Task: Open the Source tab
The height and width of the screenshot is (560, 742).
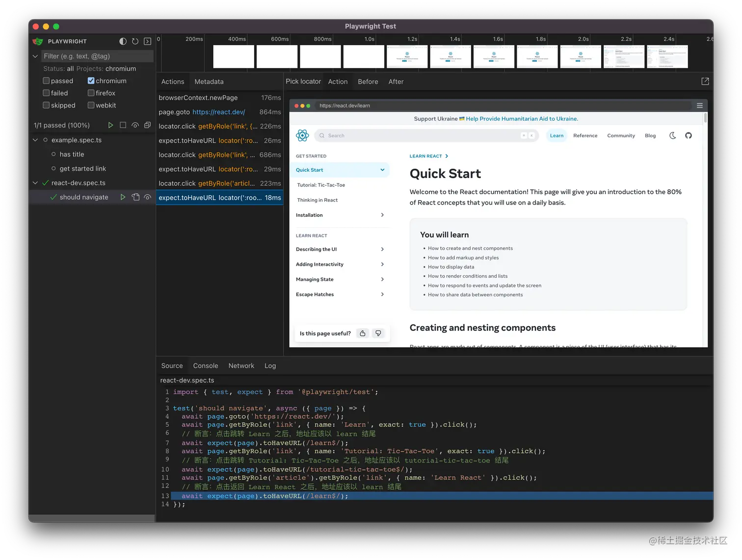Action: click(x=172, y=366)
